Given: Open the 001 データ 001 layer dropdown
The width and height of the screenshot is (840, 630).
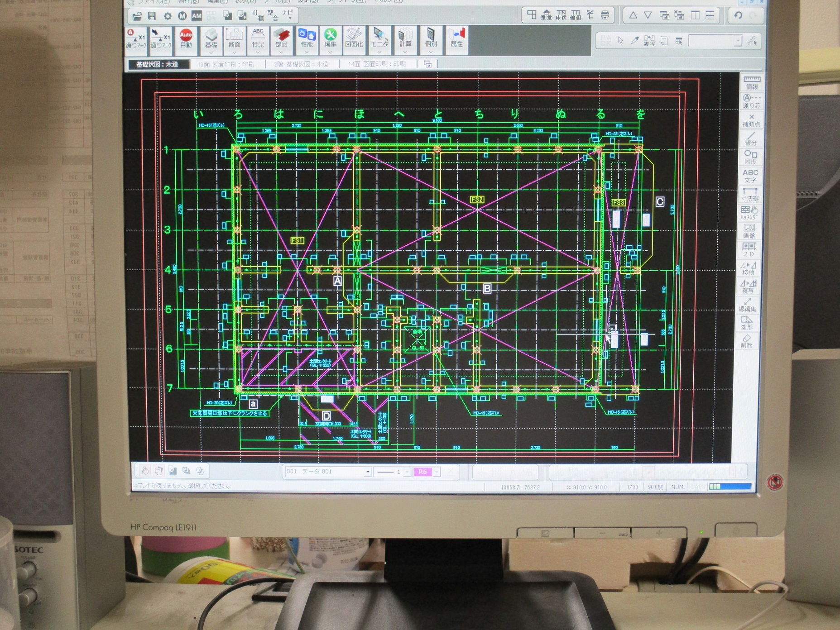Looking at the screenshot, I should point(368,472).
